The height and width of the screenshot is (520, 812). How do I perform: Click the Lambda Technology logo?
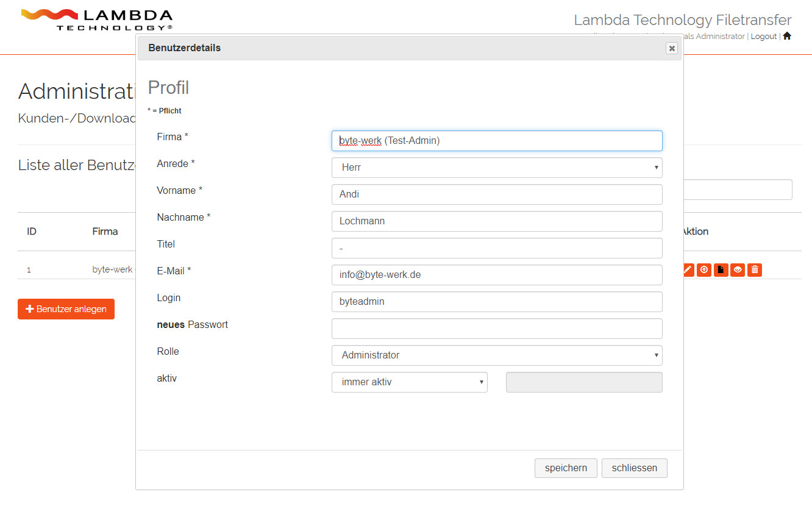96,20
